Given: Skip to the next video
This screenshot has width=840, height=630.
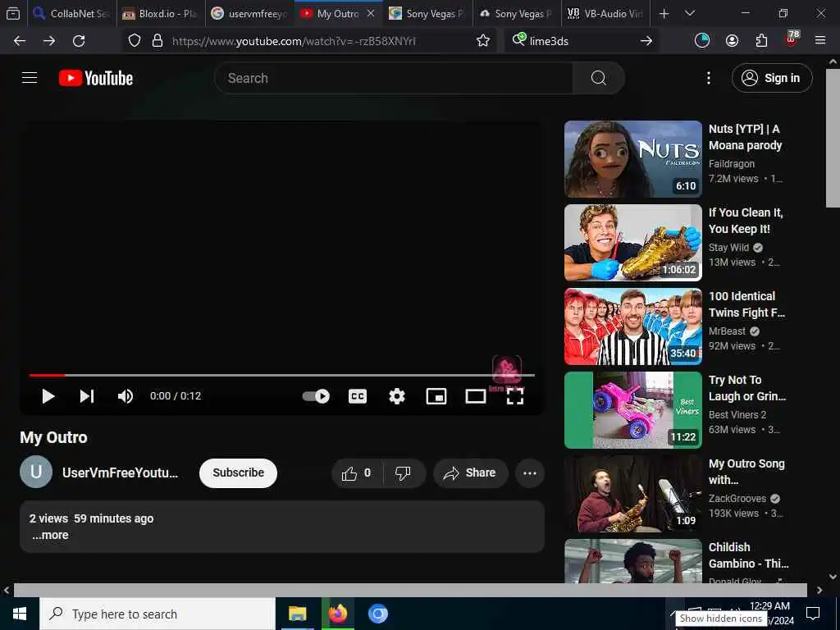Looking at the screenshot, I should [87, 396].
